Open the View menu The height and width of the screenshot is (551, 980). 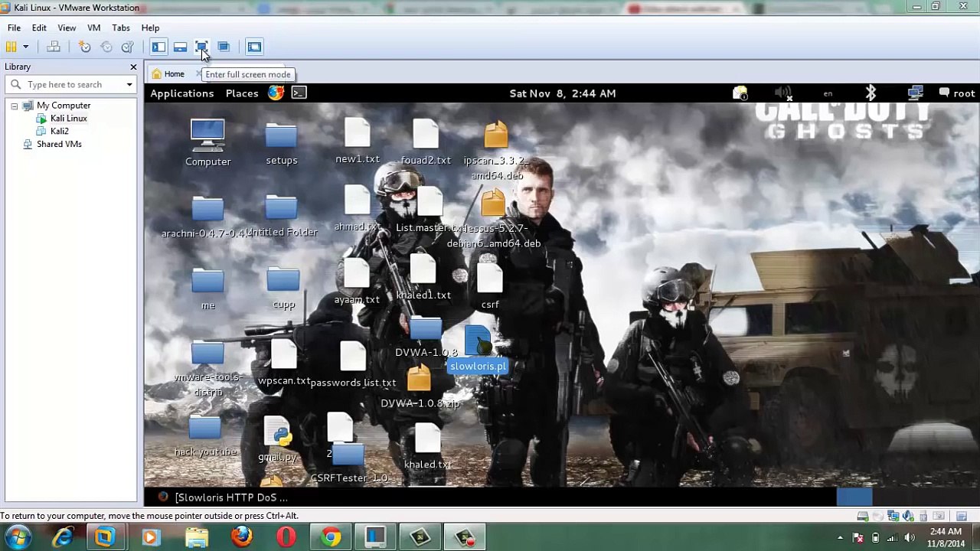(67, 28)
